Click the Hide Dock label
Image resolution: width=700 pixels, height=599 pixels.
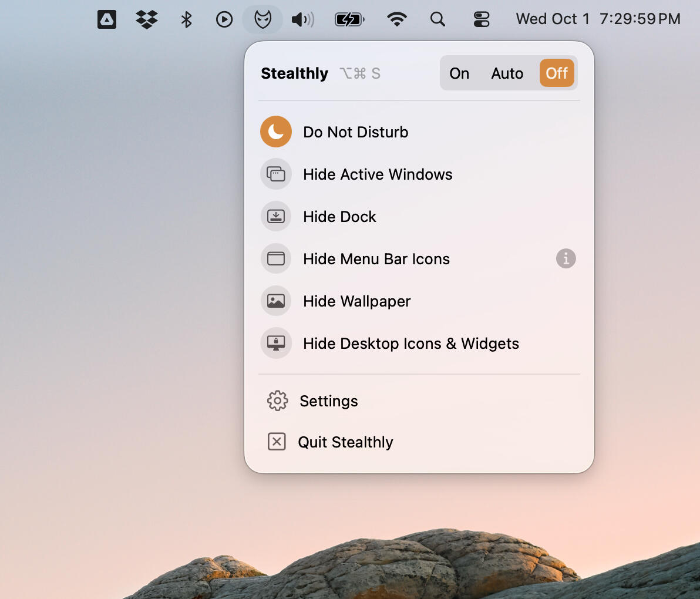pyautogui.click(x=339, y=217)
